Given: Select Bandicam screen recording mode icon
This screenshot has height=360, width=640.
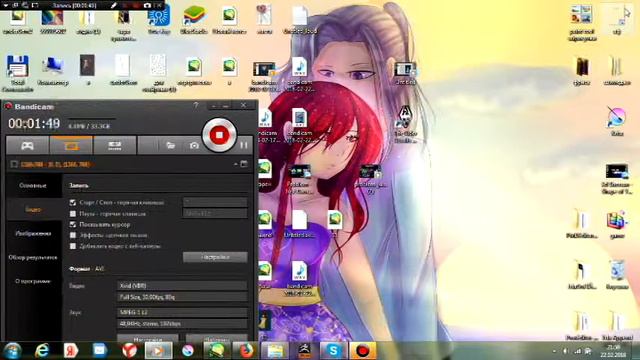Looking at the screenshot, I should 71,146.
